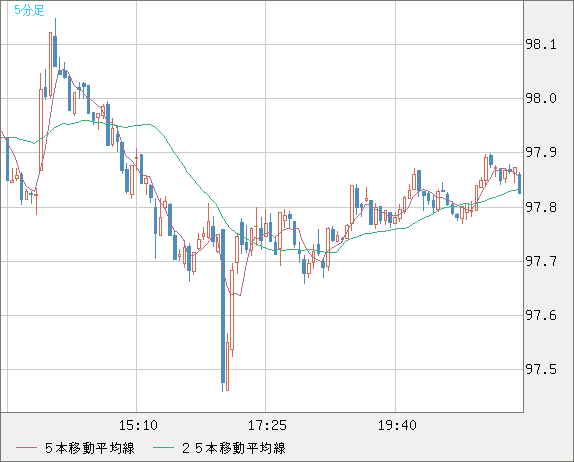Click the 97.8 price axis label

(541, 208)
